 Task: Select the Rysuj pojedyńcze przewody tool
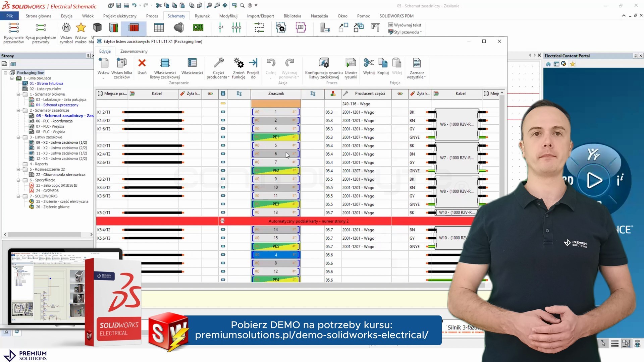[41, 33]
